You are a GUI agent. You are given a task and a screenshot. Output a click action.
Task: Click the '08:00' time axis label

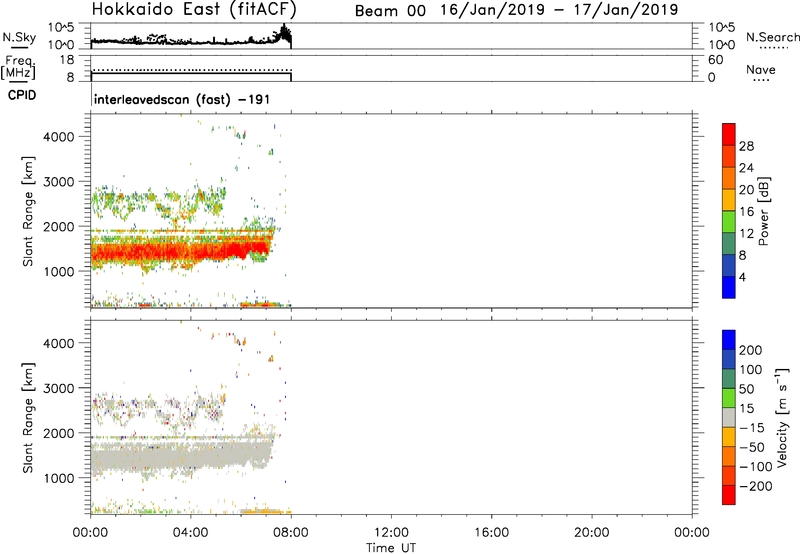291,533
